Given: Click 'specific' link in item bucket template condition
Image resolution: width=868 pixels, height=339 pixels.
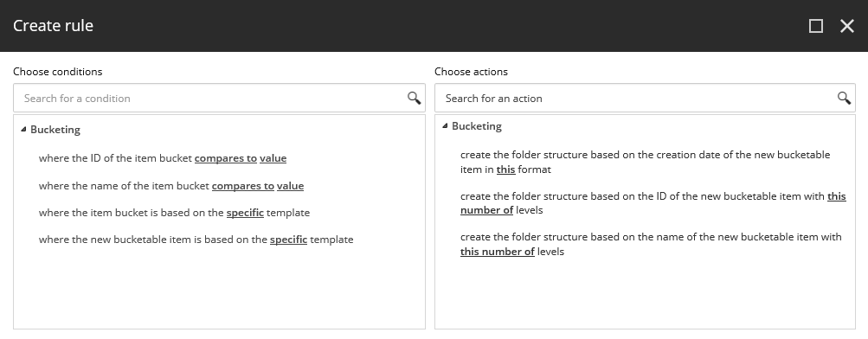Looking at the screenshot, I should (245, 213).
